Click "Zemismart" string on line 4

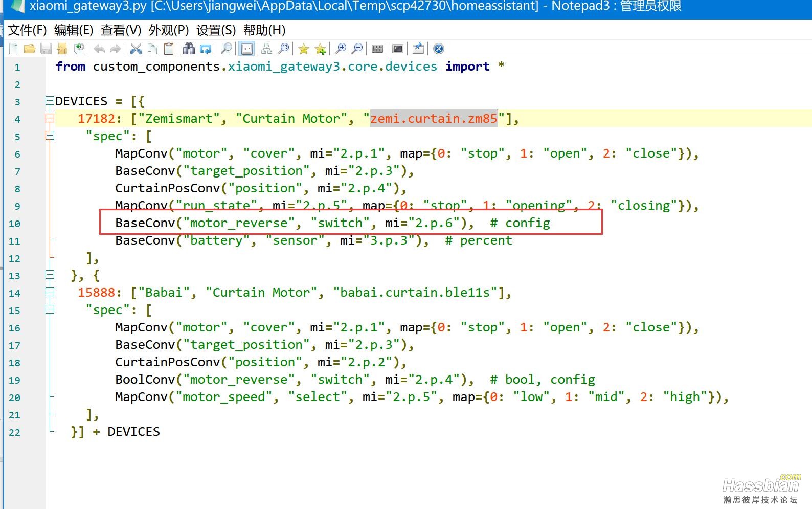click(178, 119)
